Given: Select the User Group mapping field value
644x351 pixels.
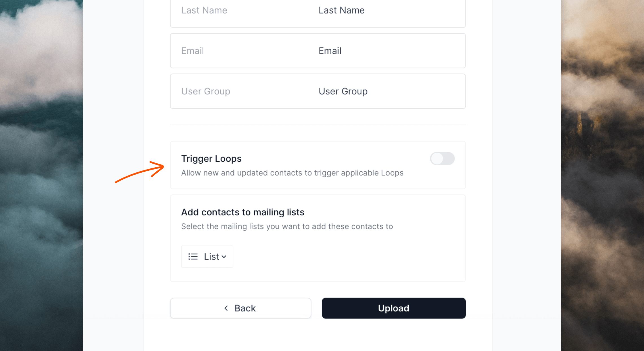Looking at the screenshot, I should pyautogui.click(x=343, y=91).
